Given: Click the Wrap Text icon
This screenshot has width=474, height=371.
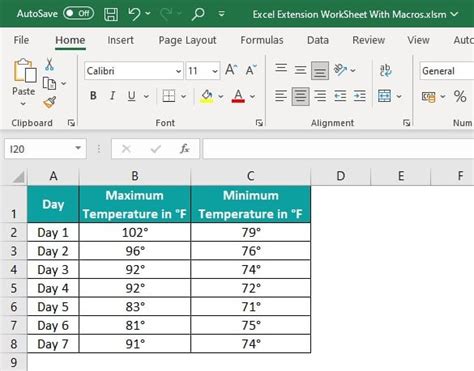Looking at the screenshot, I should [385, 70].
